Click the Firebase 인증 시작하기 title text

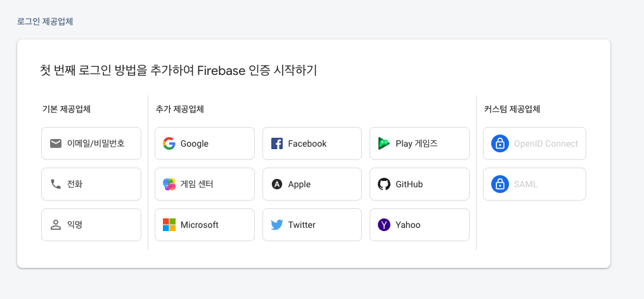click(257, 70)
